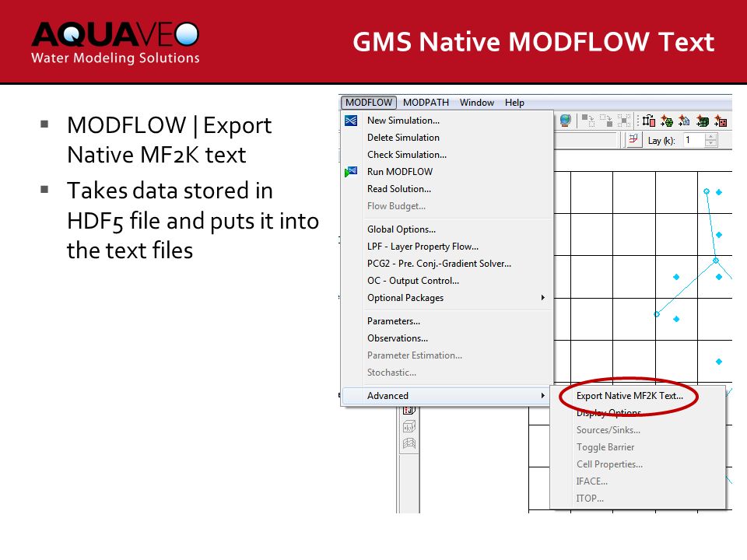747x560 pixels.
Task: Click the green 2D grid conversion icon
Action: [667, 121]
